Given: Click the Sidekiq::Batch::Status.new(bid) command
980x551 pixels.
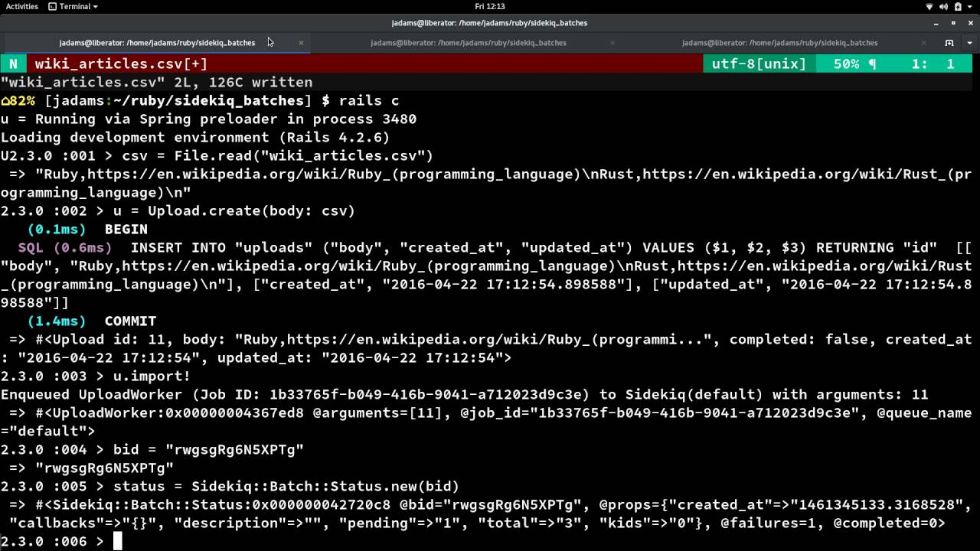Looking at the screenshot, I should pyautogui.click(x=325, y=487).
